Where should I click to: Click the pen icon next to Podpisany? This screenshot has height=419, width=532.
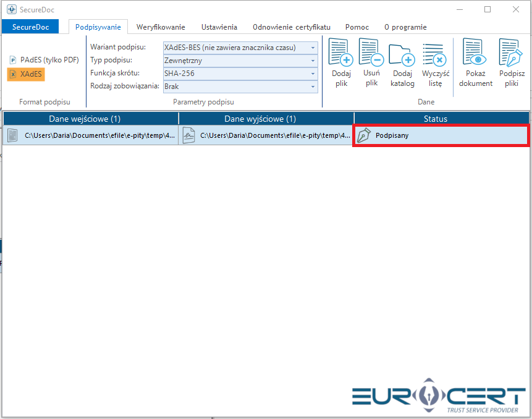pos(364,135)
